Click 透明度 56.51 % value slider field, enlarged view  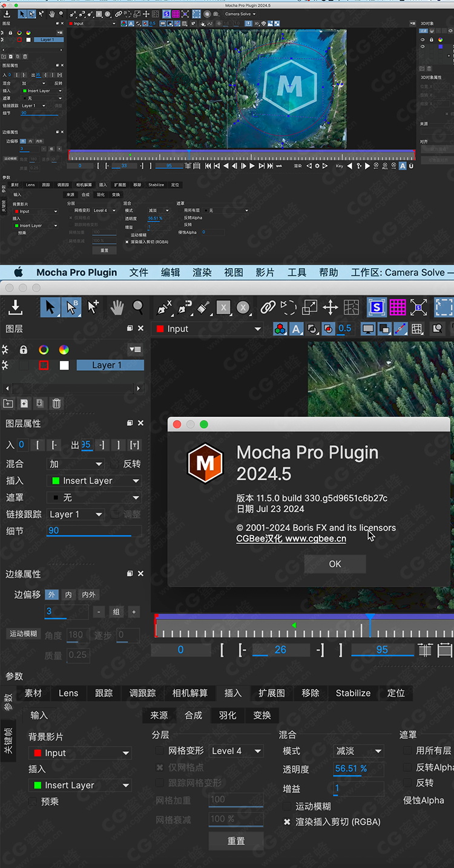point(358,769)
